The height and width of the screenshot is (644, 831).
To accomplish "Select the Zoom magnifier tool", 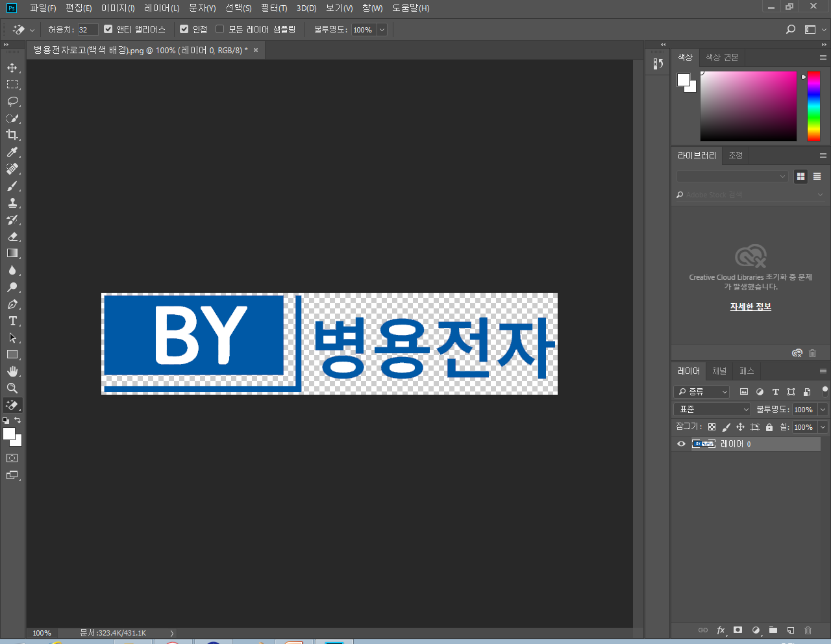I will [12, 388].
